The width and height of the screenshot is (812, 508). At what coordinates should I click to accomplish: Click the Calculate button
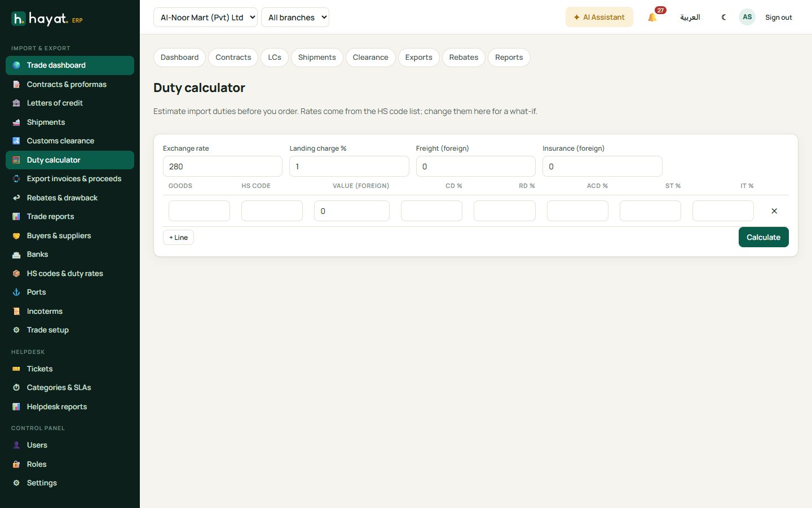(764, 237)
